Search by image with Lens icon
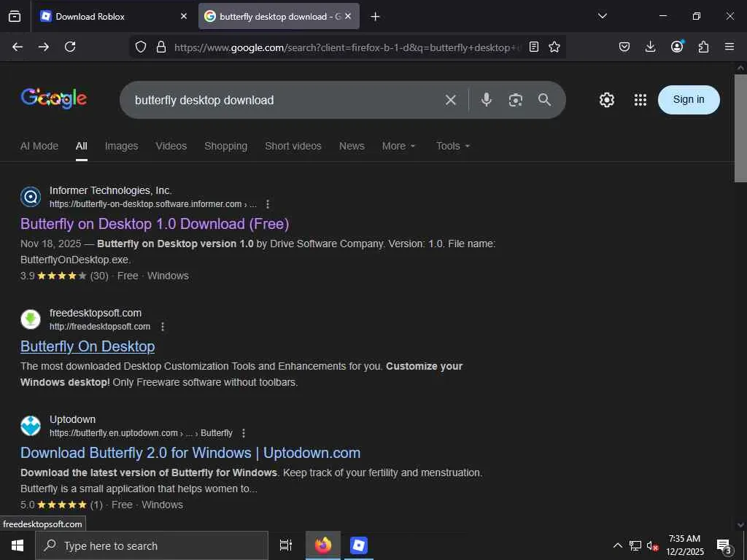The image size is (747, 560). pyautogui.click(x=516, y=100)
